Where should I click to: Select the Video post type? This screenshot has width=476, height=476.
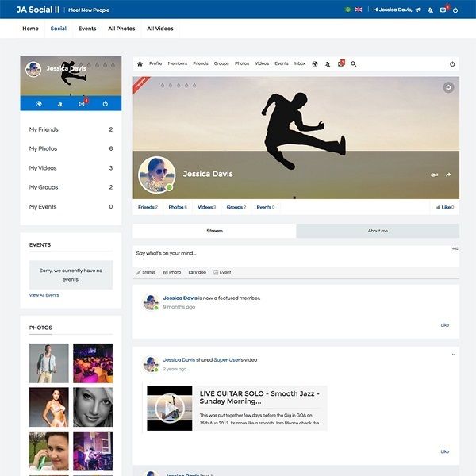198,272
